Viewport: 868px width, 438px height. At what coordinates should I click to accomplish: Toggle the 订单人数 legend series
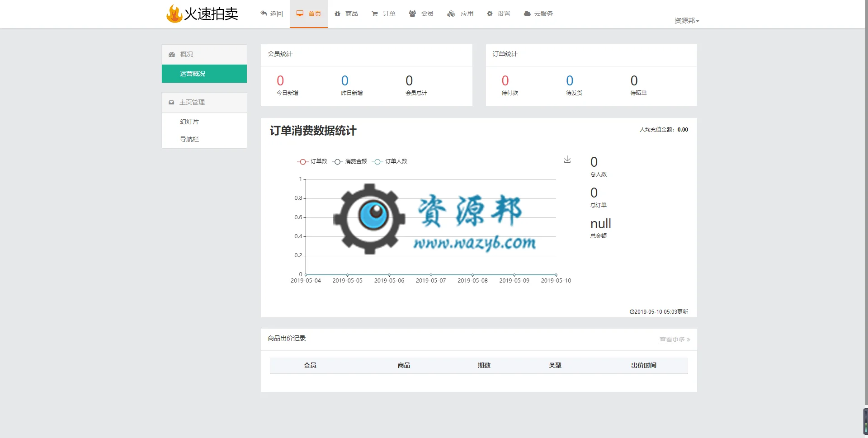tap(389, 161)
